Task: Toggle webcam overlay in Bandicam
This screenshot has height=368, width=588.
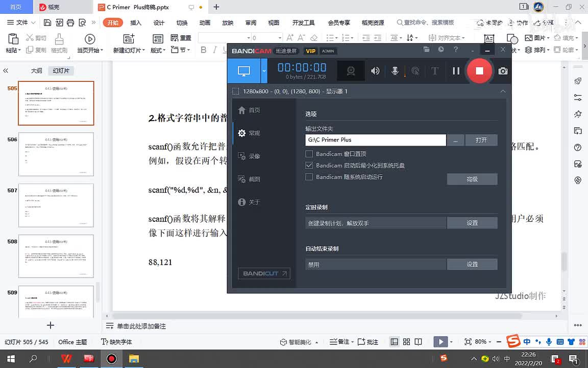Action: (x=351, y=71)
